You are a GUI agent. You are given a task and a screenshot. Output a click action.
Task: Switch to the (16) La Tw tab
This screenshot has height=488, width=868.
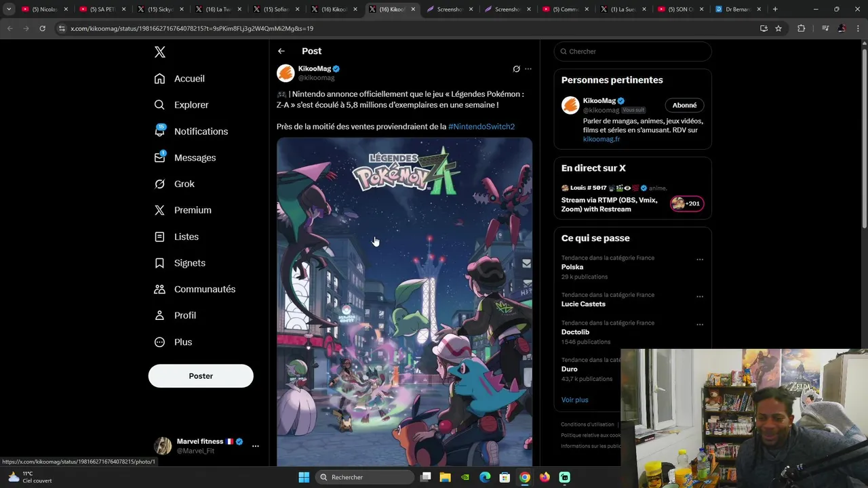tap(218, 9)
